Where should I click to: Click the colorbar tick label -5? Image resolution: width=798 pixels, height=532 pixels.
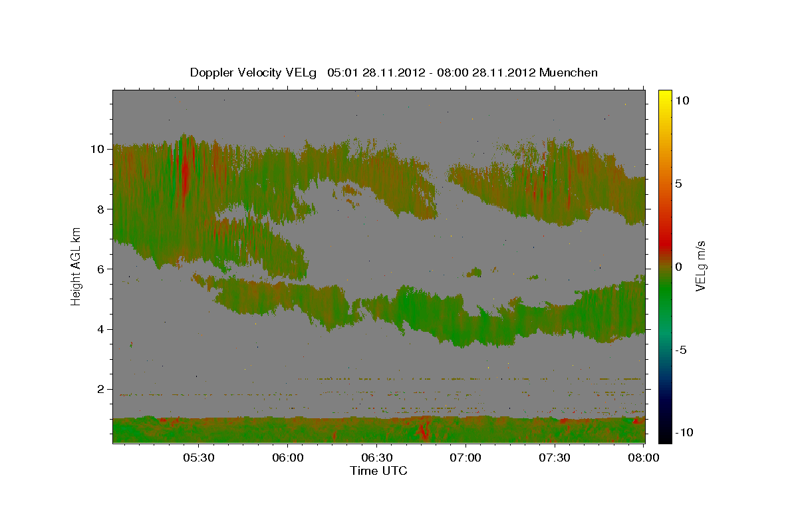pos(680,350)
